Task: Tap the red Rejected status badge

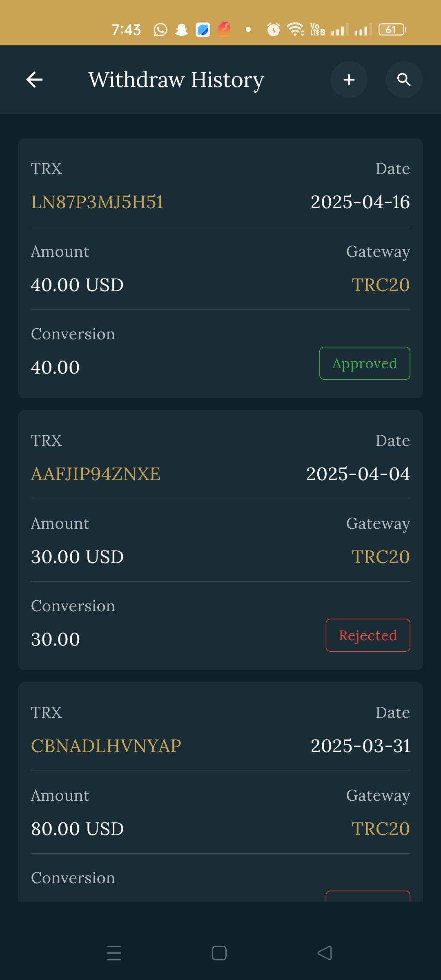Action: click(368, 635)
